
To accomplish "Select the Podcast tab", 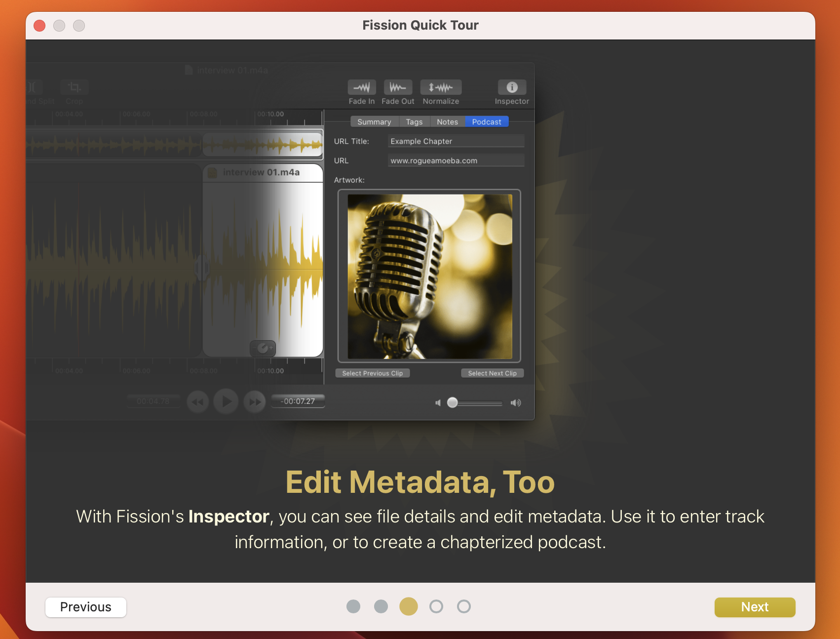I will tap(486, 122).
